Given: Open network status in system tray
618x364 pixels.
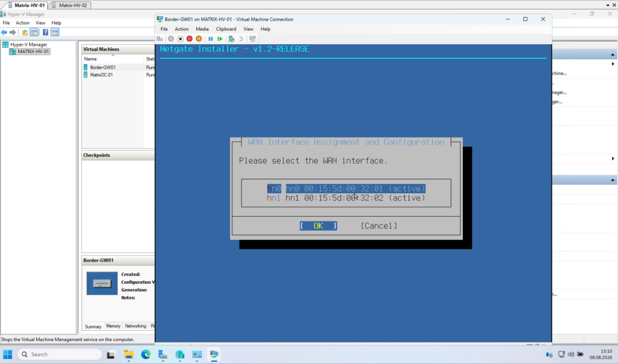Looking at the screenshot, I should click(561, 354).
